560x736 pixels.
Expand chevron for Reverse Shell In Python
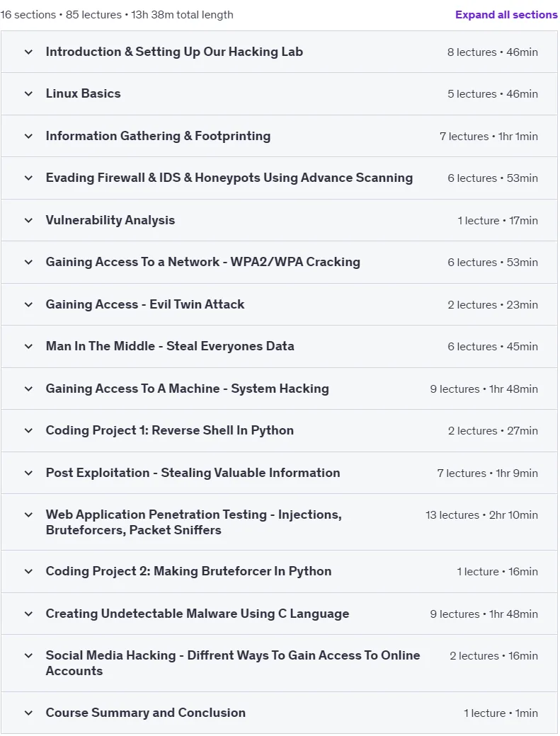28,430
